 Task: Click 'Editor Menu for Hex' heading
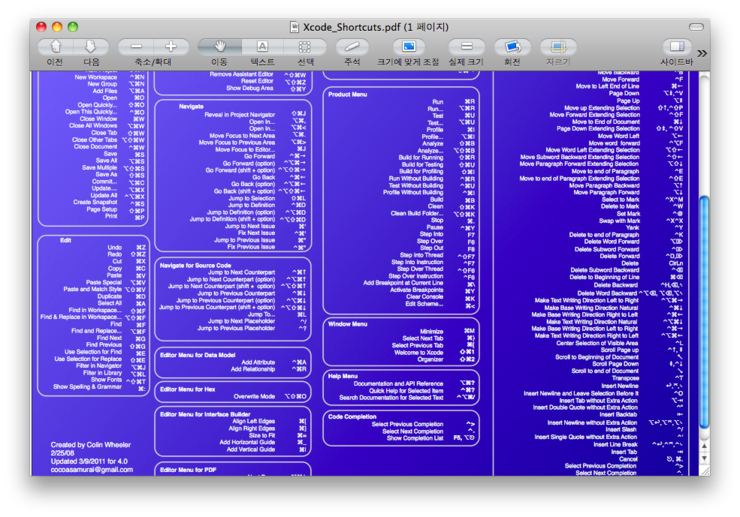(x=187, y=390)
